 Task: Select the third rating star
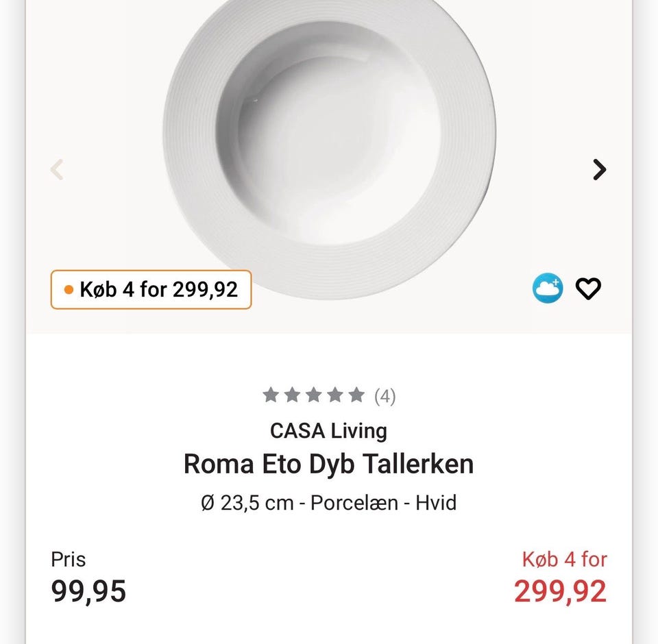pos(313,395)
